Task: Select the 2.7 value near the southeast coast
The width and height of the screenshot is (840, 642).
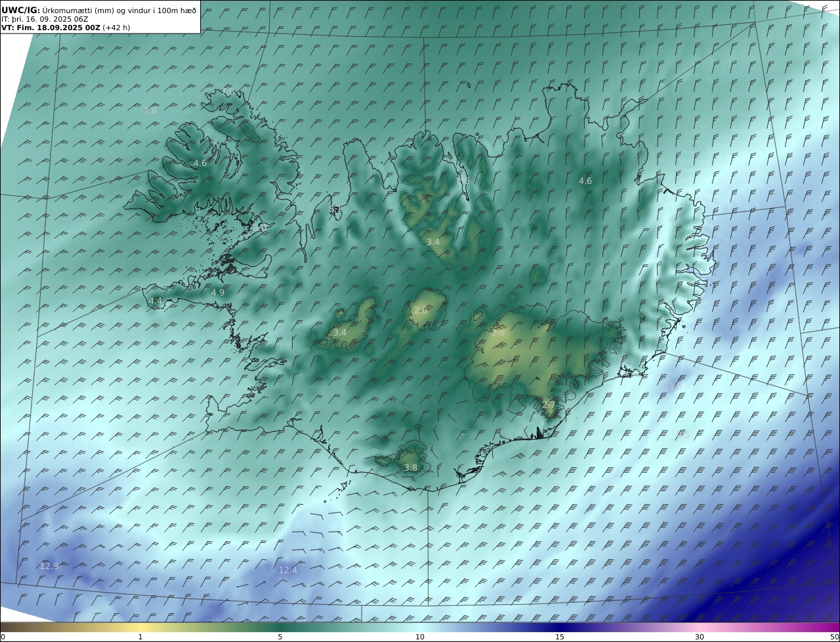Action: [549, 404]
